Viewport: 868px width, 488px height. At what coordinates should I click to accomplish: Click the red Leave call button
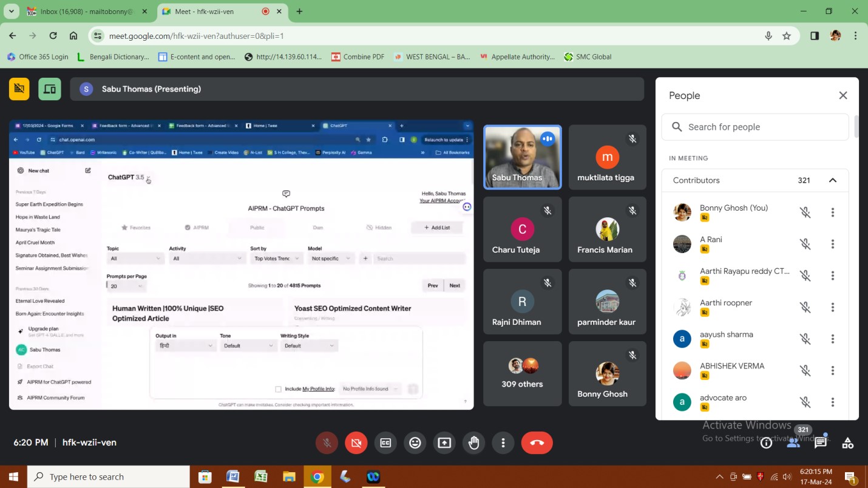[537, 443]
